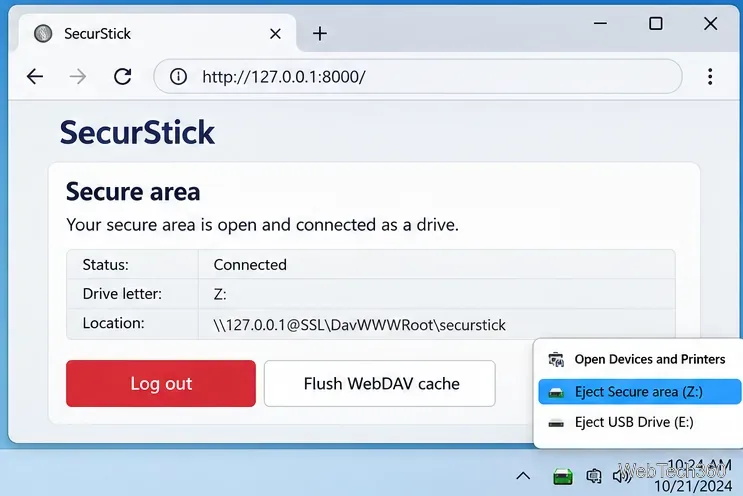Click the address bar URL field
Screen dimensions: 743x496
pyautogui.click(x=417, y=76)
